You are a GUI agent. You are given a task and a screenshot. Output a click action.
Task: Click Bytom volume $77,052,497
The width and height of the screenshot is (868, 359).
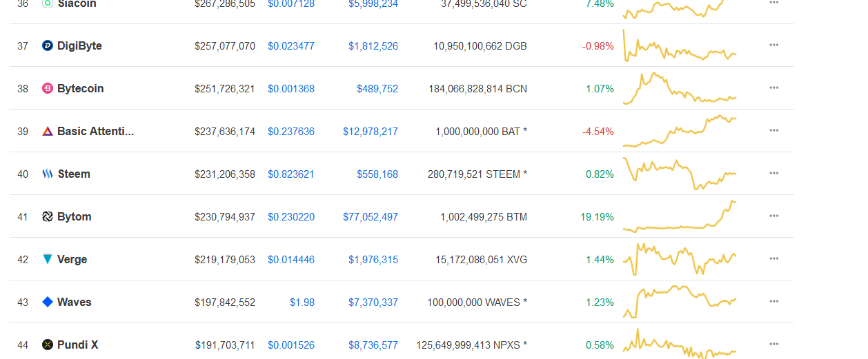click(x=371, y=217)
